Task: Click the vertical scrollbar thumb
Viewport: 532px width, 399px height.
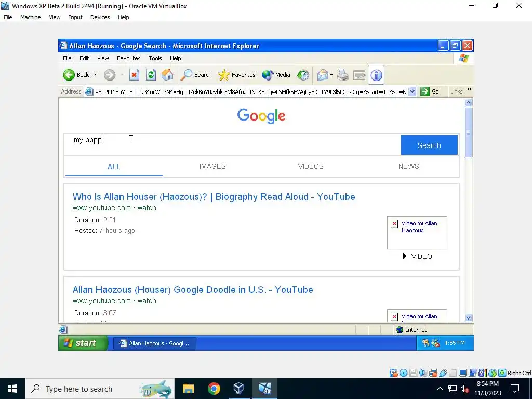Action: 469,132
